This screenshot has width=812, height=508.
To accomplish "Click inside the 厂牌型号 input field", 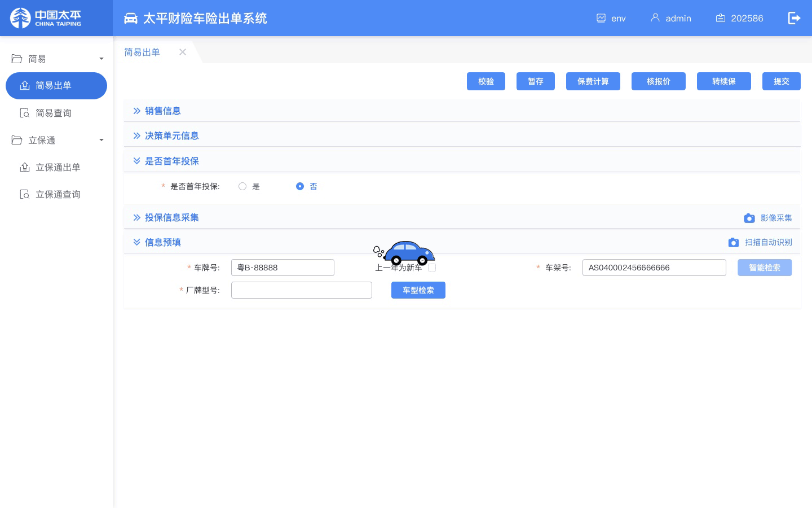I will (x=302, y=290).
